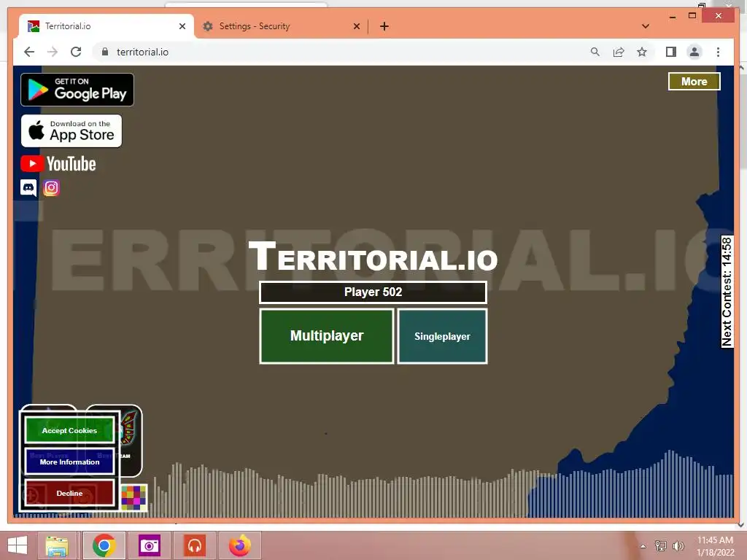Open Chrome from the taskbar
747x560 pixels.
pyautogui.click(x=104, y=545)
